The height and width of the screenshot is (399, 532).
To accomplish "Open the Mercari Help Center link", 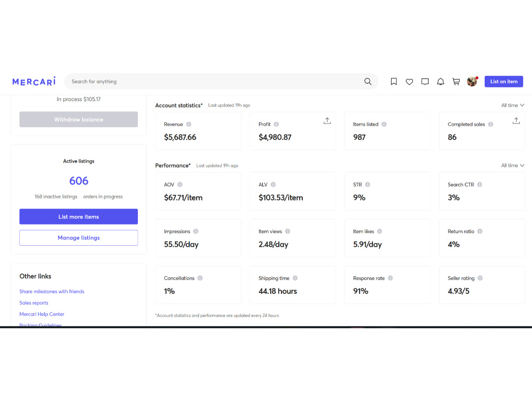I will (x=41, y=314).
